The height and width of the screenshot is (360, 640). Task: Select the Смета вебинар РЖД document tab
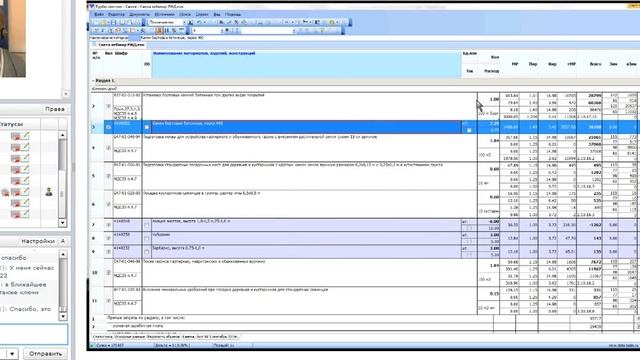pyautogui.click(x=121, y=45)
